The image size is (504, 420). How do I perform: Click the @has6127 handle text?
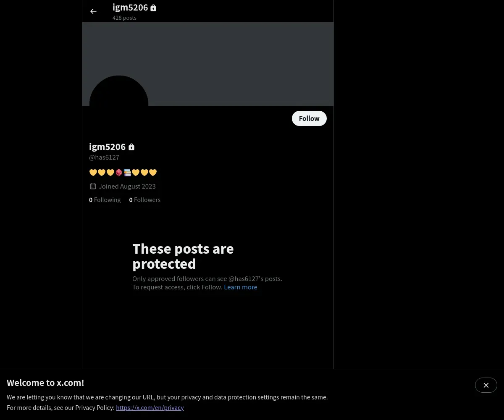coord(104,157)
